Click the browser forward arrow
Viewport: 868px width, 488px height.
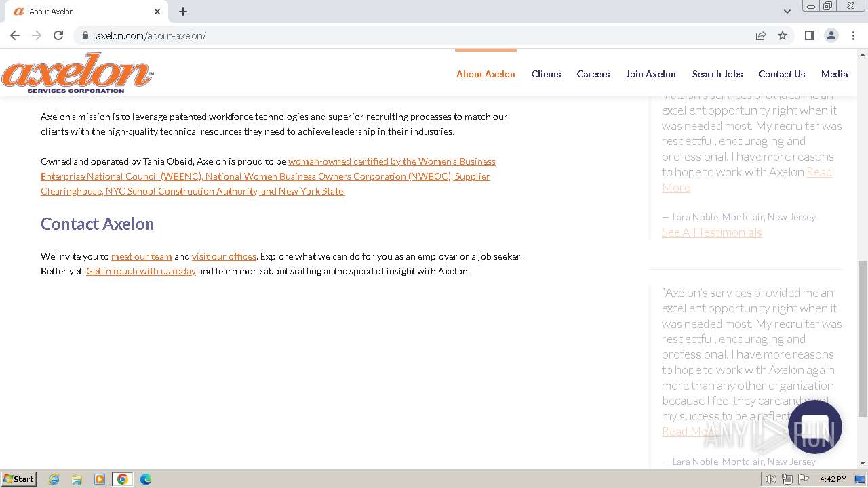pos(37,35)
